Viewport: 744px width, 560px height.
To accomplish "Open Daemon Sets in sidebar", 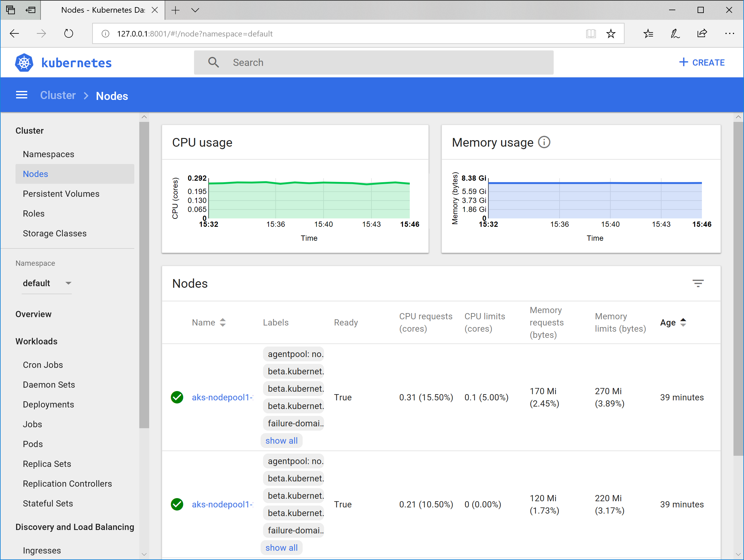I will (49, 385).
